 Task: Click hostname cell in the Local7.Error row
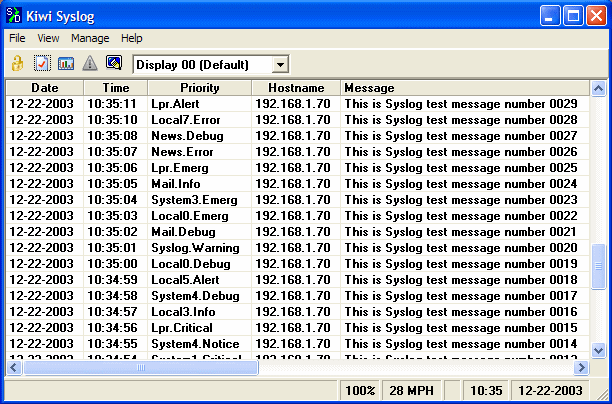(x=296, y=120)
